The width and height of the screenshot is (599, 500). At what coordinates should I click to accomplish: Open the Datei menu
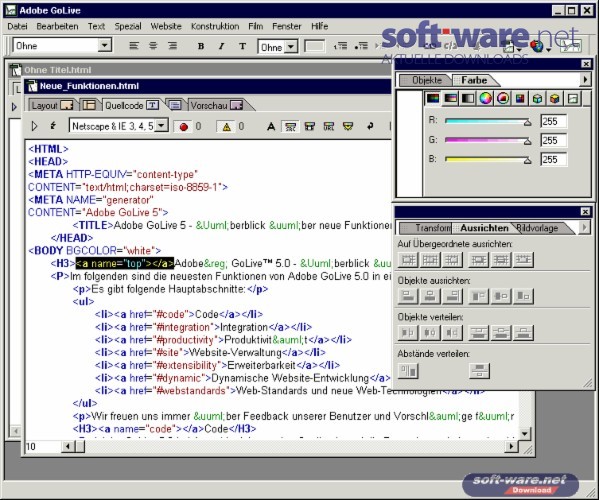tap(17, 26)
